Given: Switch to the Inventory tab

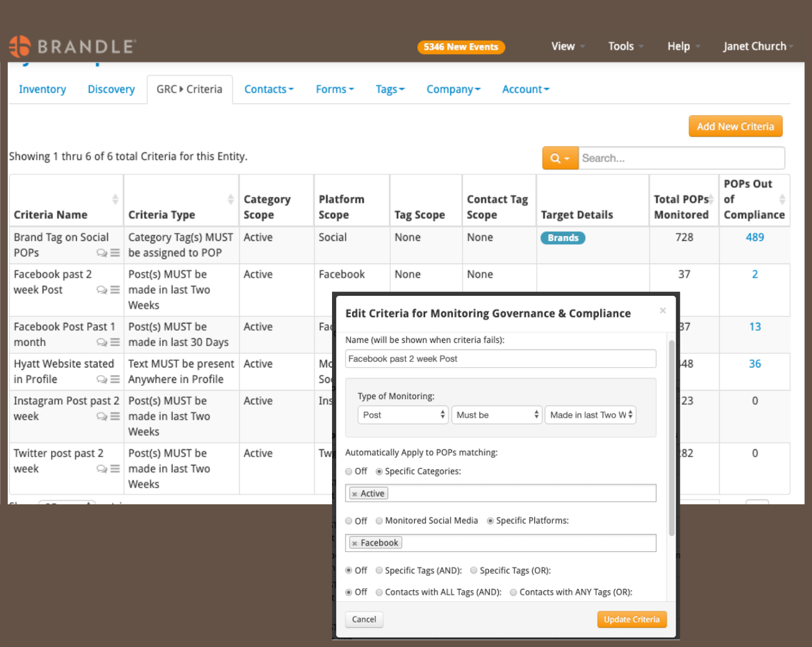Looking at the screenshot, I should point(42,90).
